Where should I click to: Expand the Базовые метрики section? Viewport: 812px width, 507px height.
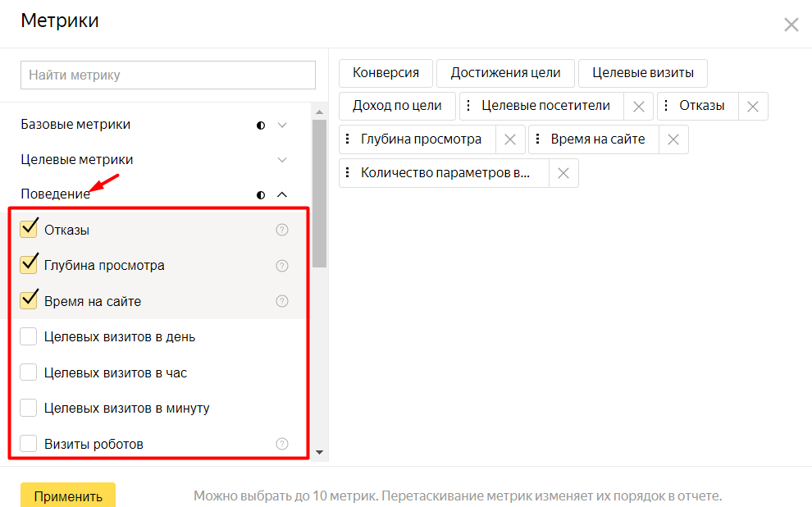click(x=282, y=125)
